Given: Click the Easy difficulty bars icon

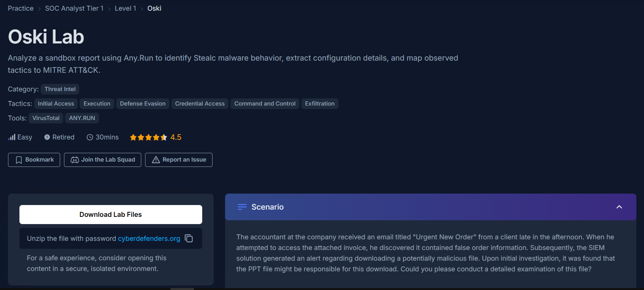Looking at the screenshot, I should point(12,137).
